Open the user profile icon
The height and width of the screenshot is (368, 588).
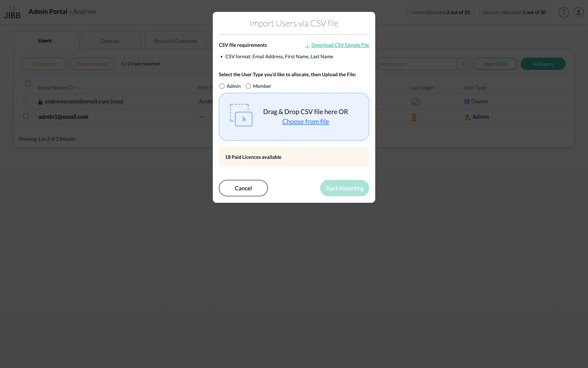(579, 12)
